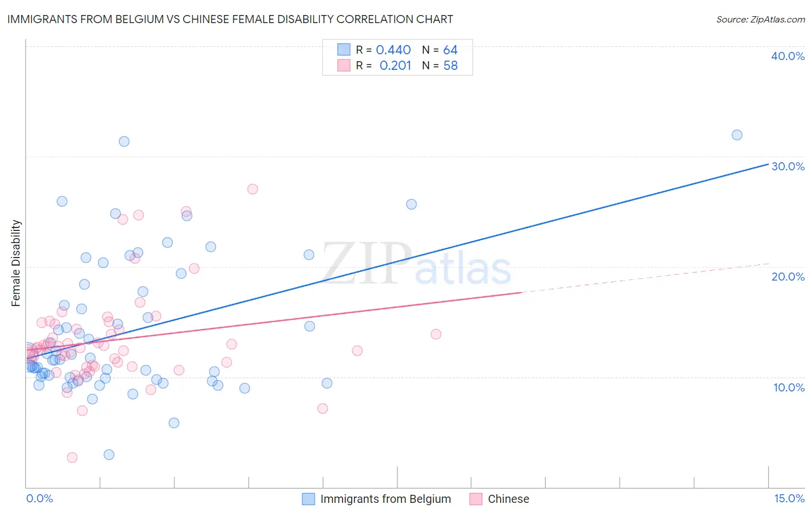Click the pink R = 0.201 legend square
This screenshot has width=812, height=515.
344,65
